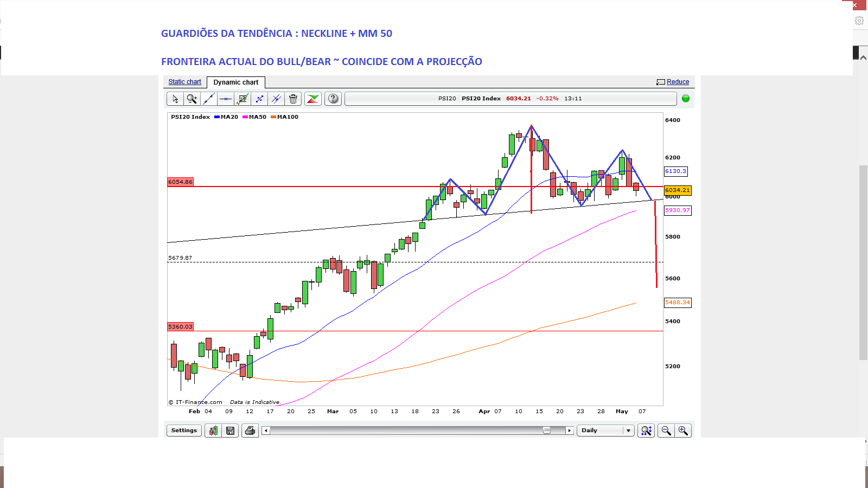Switch to the Static chart tab
The width and height of the screenshot is (868, 488).
pyautogui.click(x=184, y=82)
